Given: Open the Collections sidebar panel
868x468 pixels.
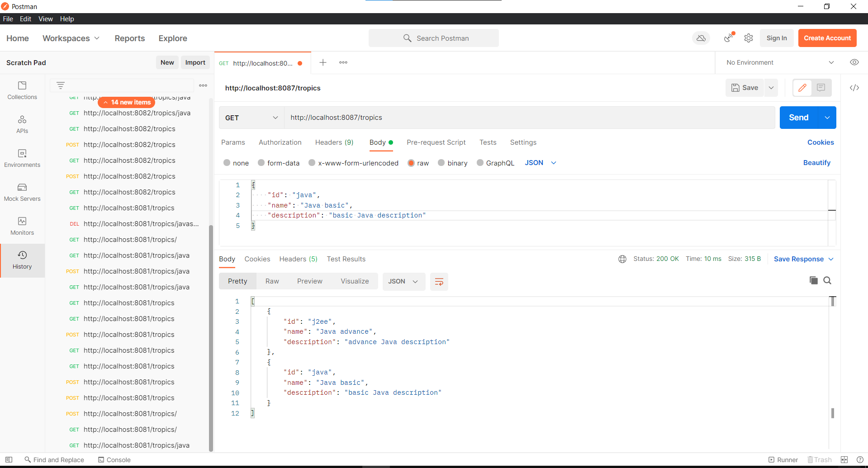Looking at the screenshot, I should [22, 90].
